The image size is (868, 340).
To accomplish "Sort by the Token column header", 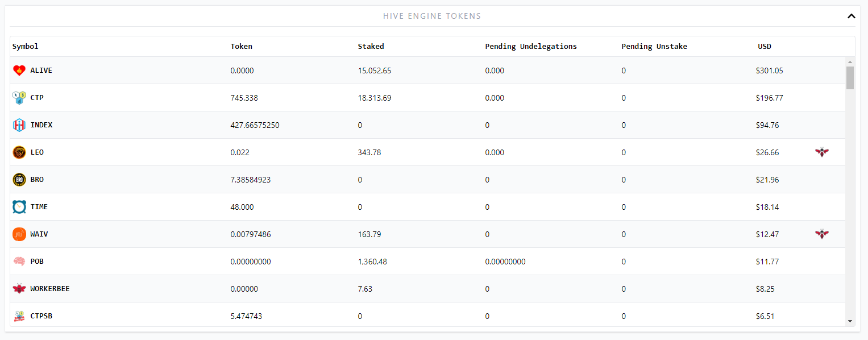I will pos(242,47).
